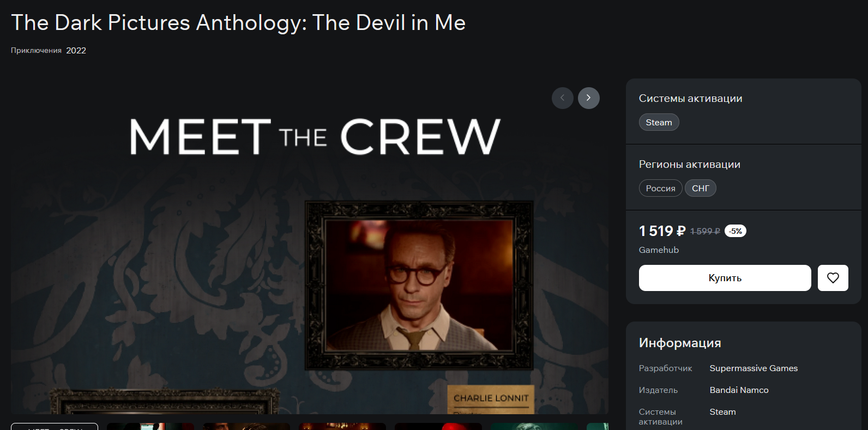Select the third screenshot thumbnail
The image size is (868, 430).
click(246, 426)
